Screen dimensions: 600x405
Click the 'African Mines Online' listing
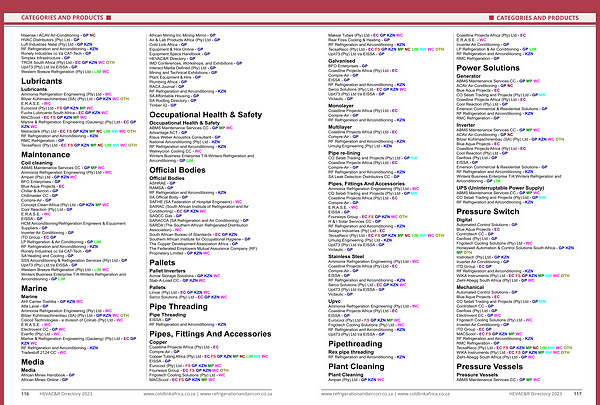coord(44,380)
